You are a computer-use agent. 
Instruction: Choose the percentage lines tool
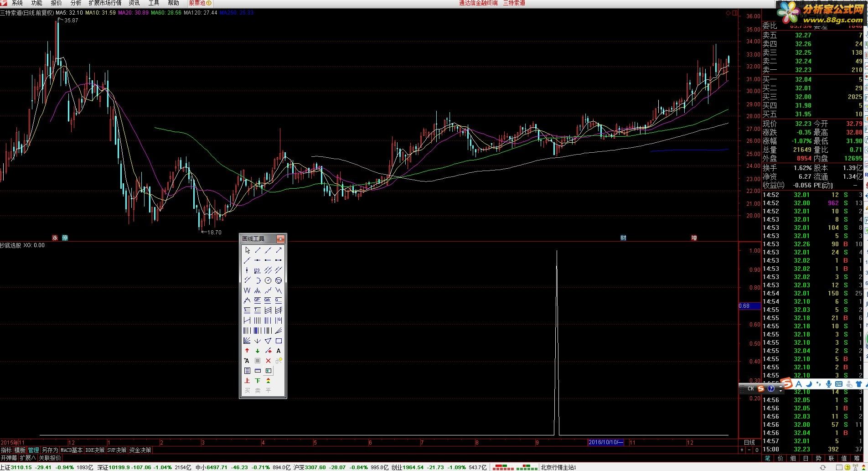247,310
